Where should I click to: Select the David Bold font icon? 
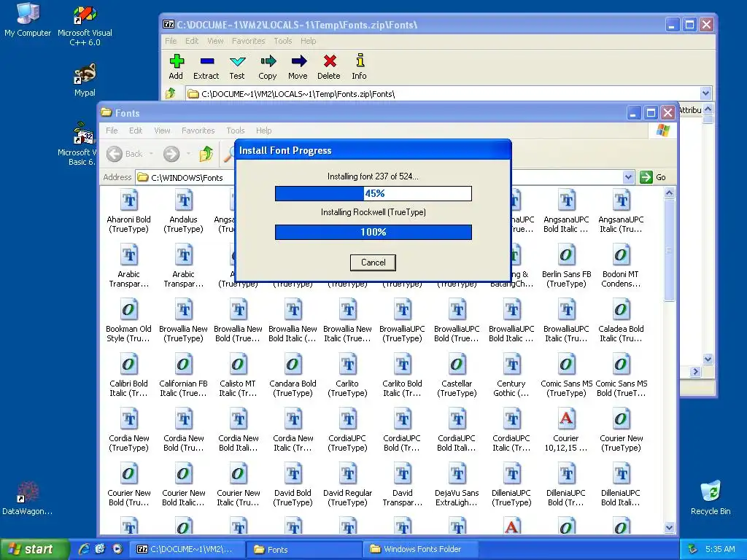[x=293, y=474]
